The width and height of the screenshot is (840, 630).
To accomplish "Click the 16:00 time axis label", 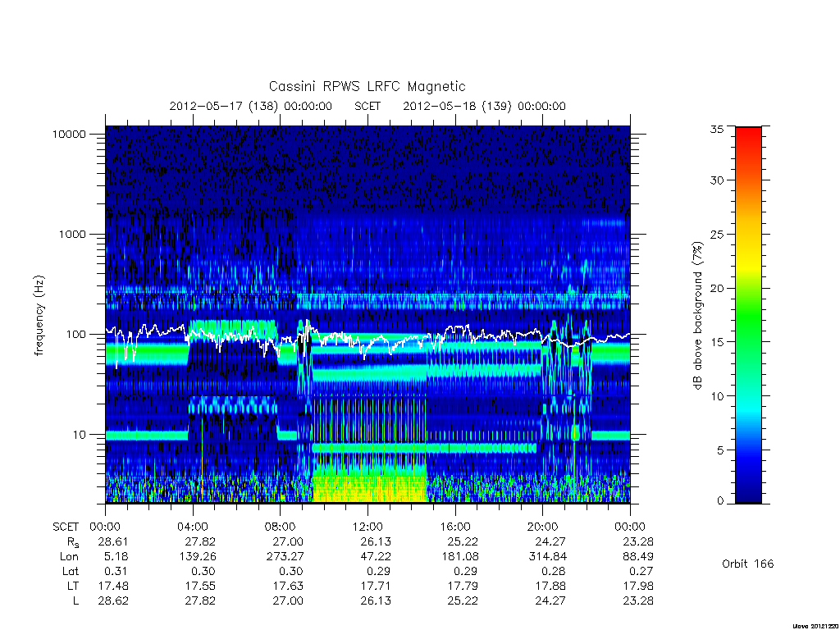I will point(455,527).
